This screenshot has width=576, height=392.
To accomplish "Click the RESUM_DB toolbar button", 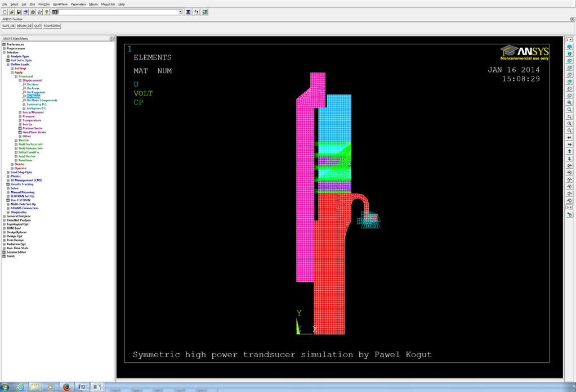I will (24, 26).
